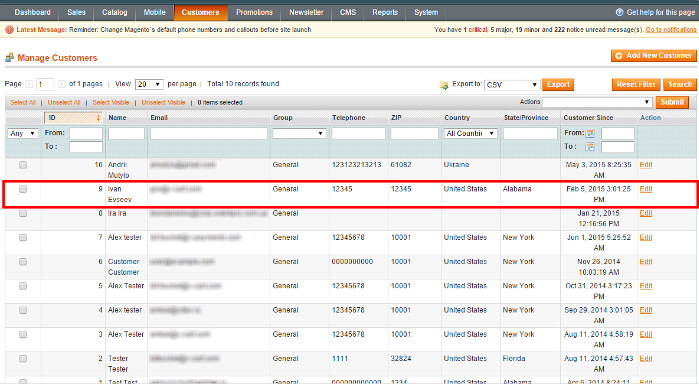This screenshot has height=384, width=699.
Task: Click the Unselect All link
Action: [x=64, y=103]
